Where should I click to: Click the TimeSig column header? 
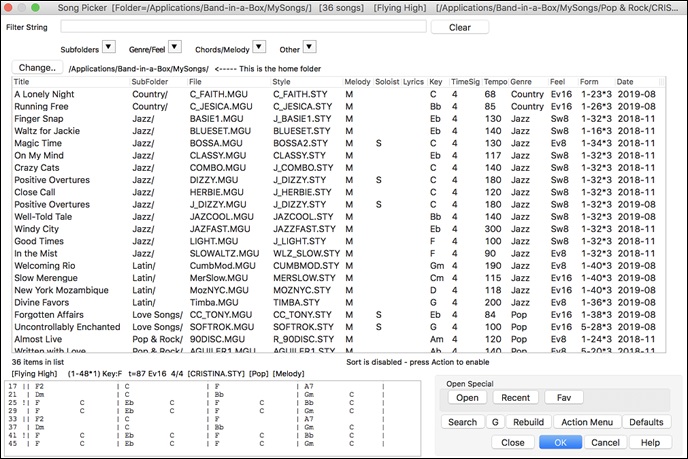point(466,82)
